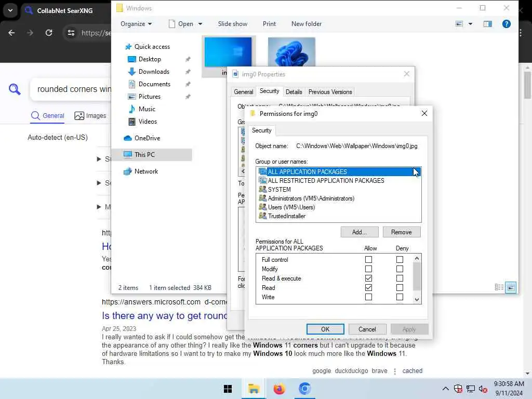Enable Allow checkbox for Modify
This screenshot has height=399, width=532.
(x=368, y=269)
